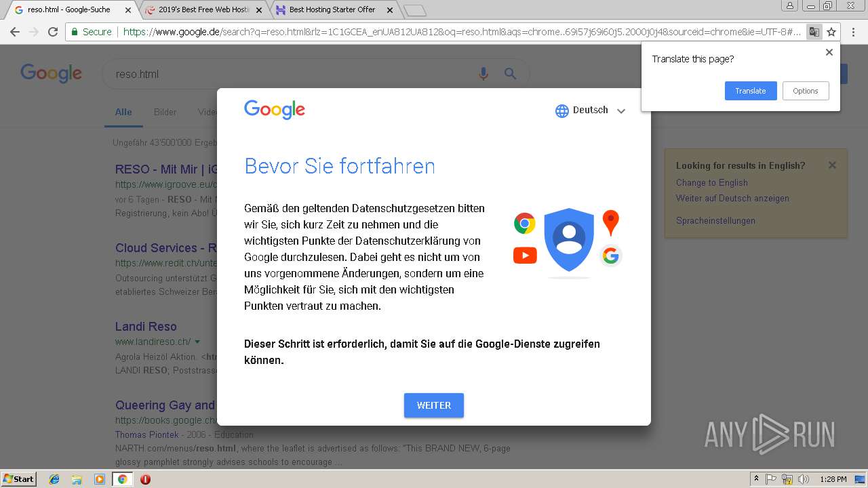
Task: Close the reso.html Google-Suche tab
Action: tap(127, 10)
